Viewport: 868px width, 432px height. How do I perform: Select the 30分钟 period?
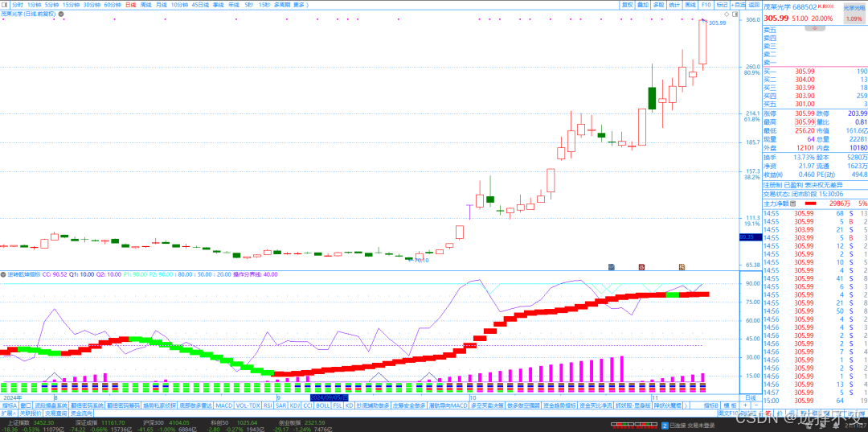point(92,5)
